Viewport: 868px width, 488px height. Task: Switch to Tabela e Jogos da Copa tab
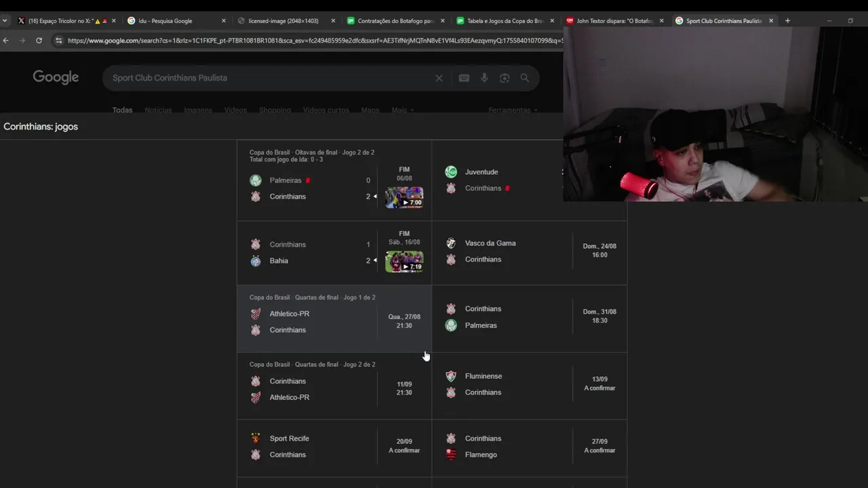pos(505,21)
